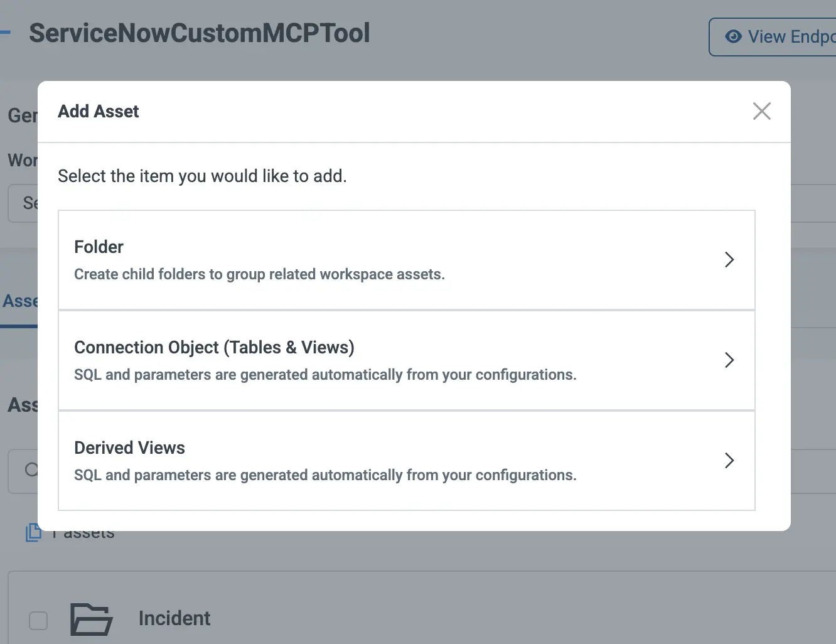The image size is (836, 644).
Task: Click the eye icon beside View Endpoint
Action: [732, 37]
